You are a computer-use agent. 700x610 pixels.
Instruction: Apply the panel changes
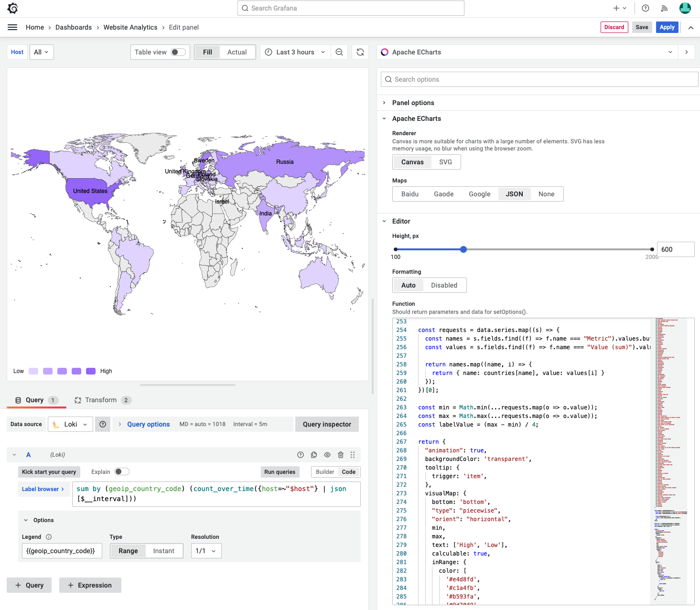(x=667, y=27)
